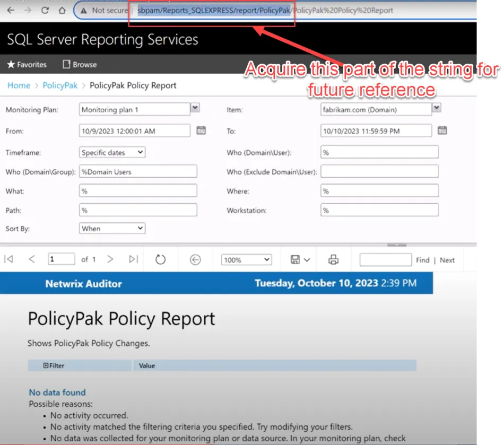Open the export format save menu
The width and height of the screenshot is (504, 445).
[300, 259]
